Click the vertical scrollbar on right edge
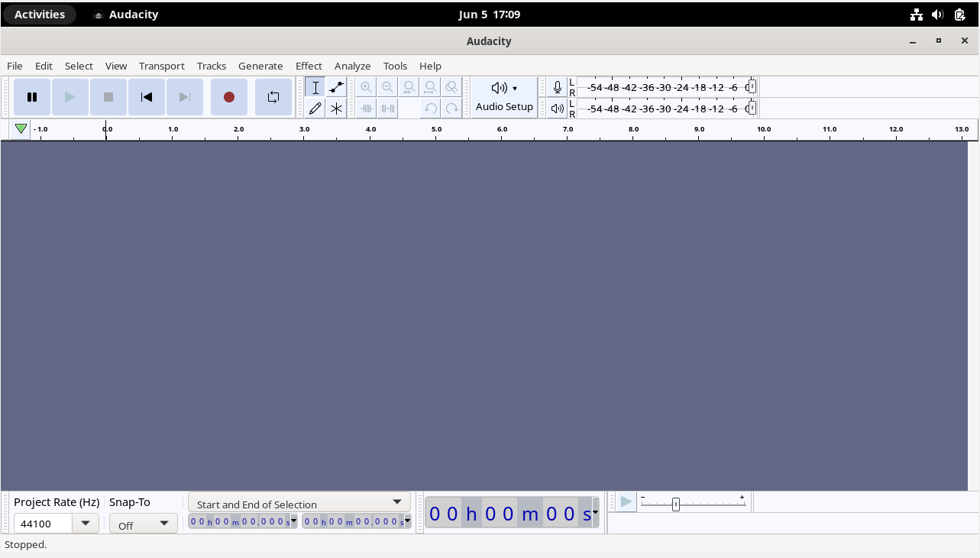Screen dimensions: 980x558 pyautogui.click(x=974, y=315)
